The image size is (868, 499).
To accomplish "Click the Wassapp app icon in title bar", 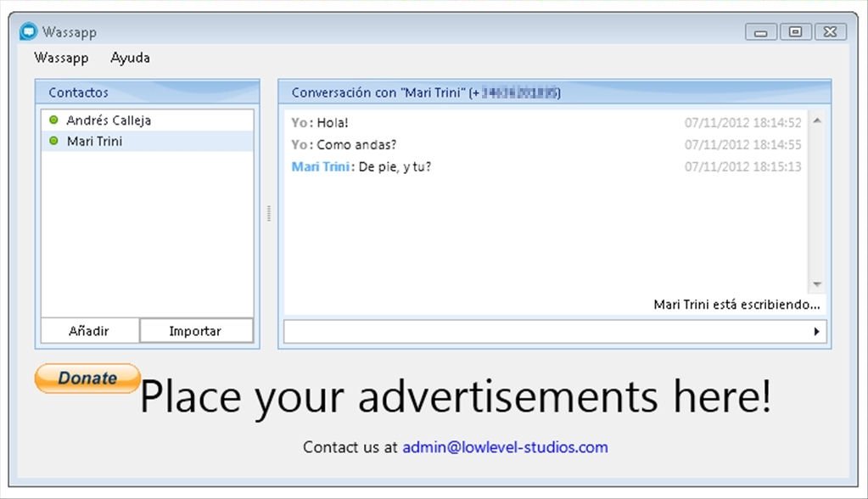I will point(28,31).
